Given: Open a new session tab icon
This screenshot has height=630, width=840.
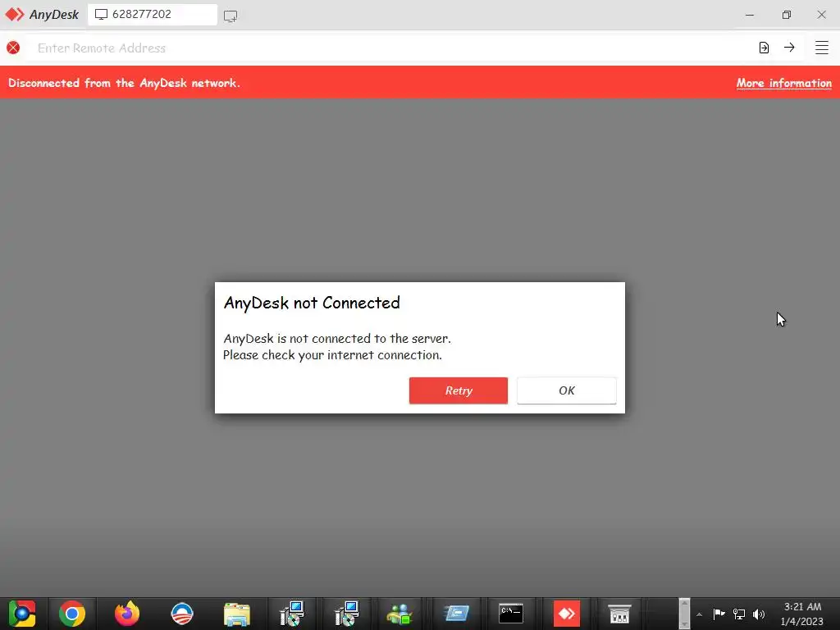Looking at the screenshot, I should point(231,16).
